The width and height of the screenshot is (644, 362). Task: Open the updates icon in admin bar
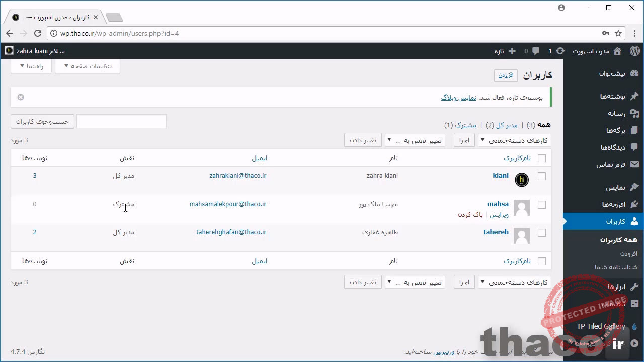tap(560, 51)
